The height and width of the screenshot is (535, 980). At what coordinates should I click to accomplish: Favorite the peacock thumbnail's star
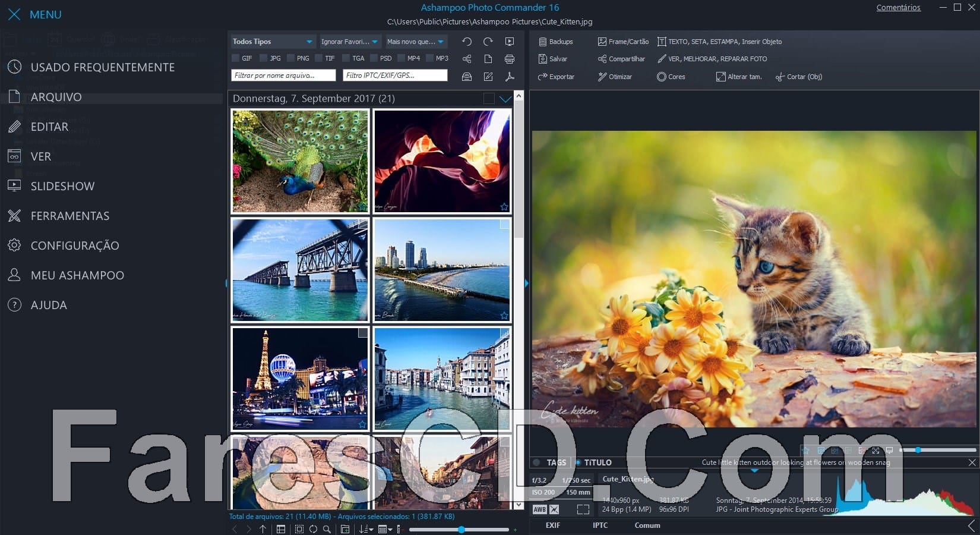362,207
